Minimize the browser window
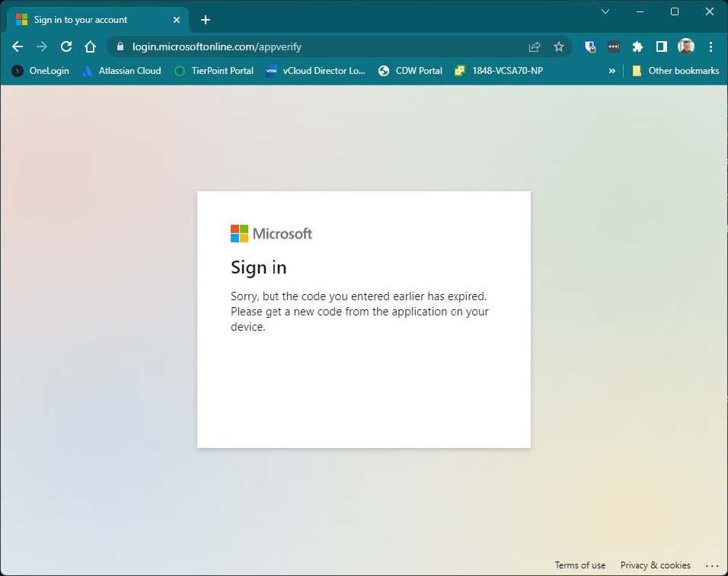The width and height of the screenshot is (728, 576). point(640,11)
